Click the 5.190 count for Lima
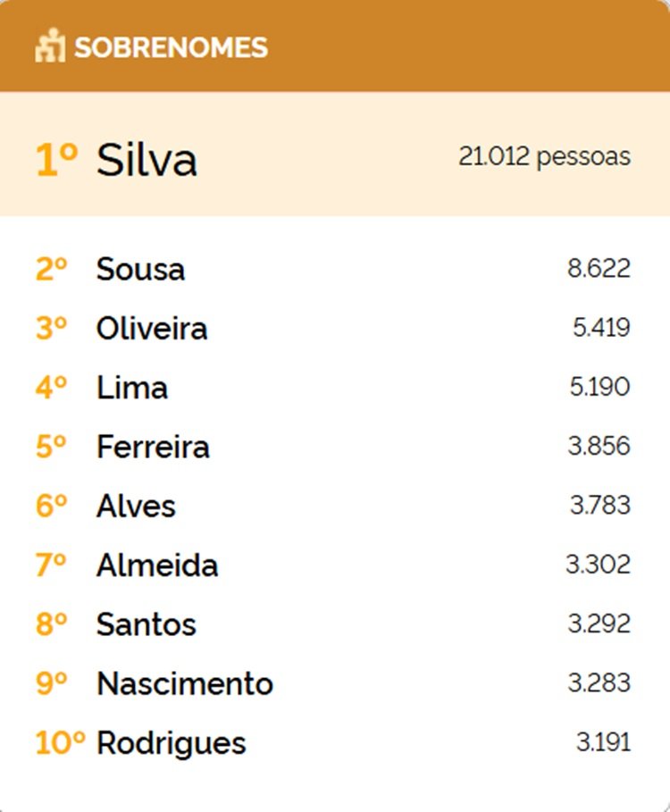Screen dimensions: 670x812 pyautogui.click(x=600, y=387)
